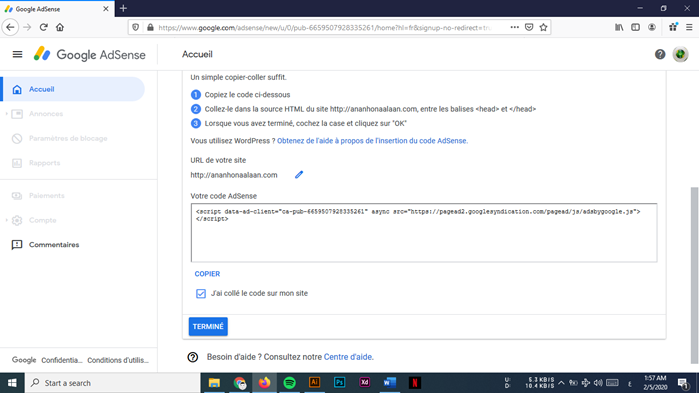This screenshot has width=699, height=393.
Task: Open Adobe XD from taskbar
Action: click(x=365, y=383)
